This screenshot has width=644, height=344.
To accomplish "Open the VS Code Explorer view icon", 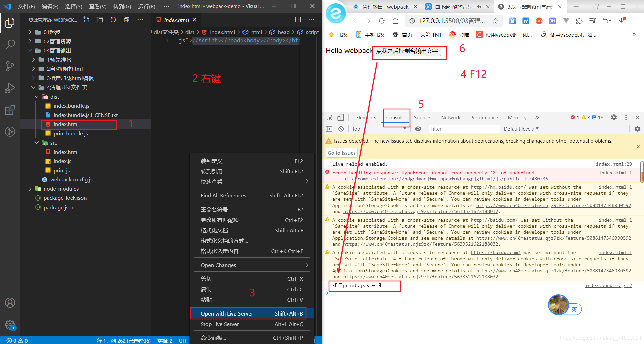I will [10, 23].
